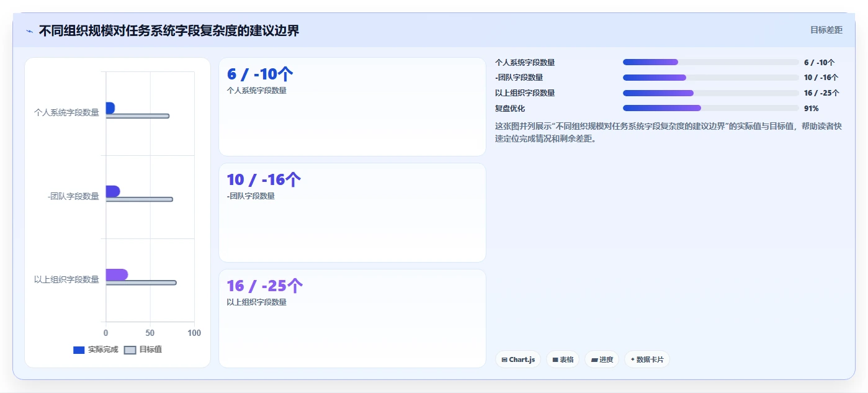Click purple actual bar for 以上组织字段数量
The width and height of the screenshot is (868, 393).
coord(117,274)
